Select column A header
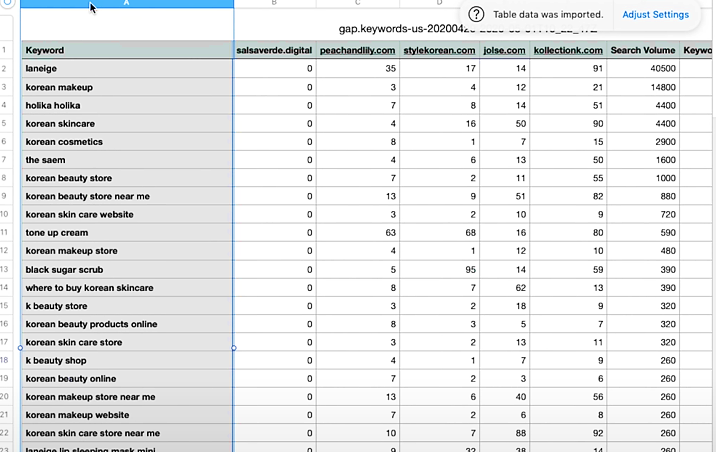The height and width of the screenshot is (452, 716). [x=127, y=4]
